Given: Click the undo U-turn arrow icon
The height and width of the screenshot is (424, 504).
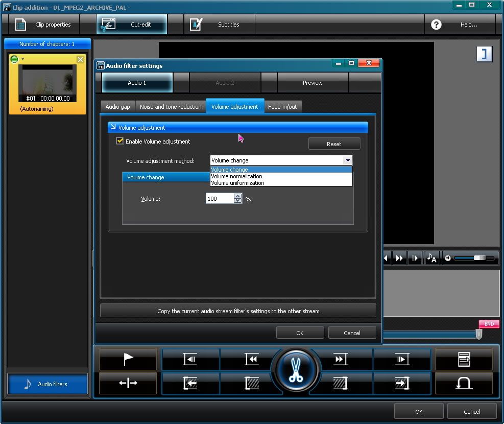Looking at the screenshot, I should click(463, 383).
